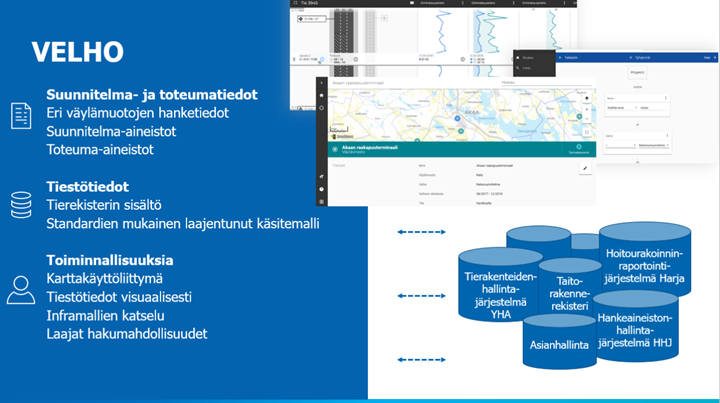Expand the map window's dark sidebar using the top arrow
The image size is (720, 403).
pos(321,83)
